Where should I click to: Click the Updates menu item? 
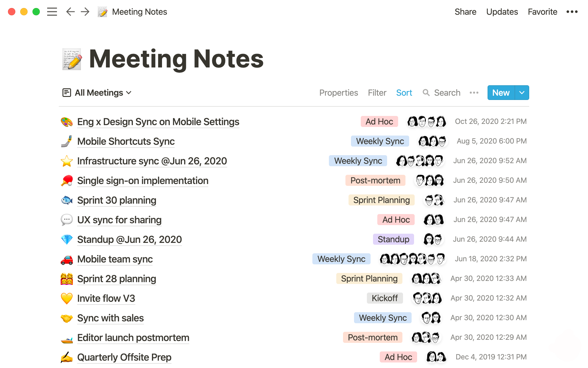click(x=502, y=12)
